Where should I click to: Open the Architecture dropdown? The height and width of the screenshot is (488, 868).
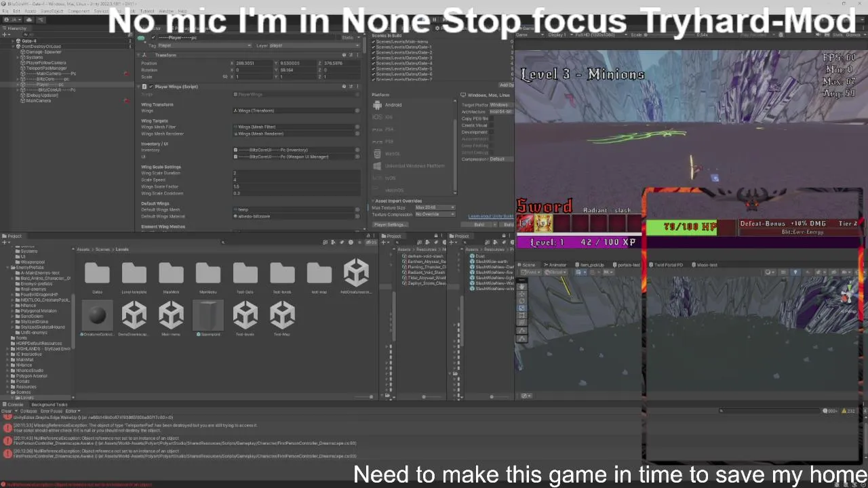pos(500,112)
